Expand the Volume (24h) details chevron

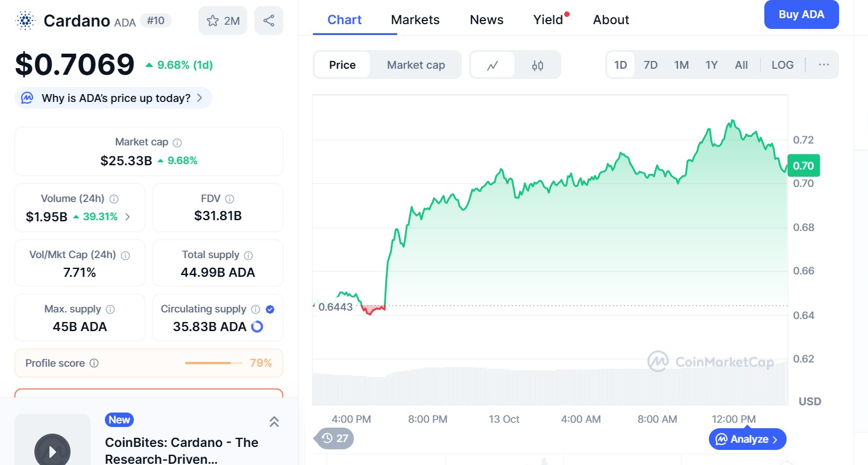(127, 217)
